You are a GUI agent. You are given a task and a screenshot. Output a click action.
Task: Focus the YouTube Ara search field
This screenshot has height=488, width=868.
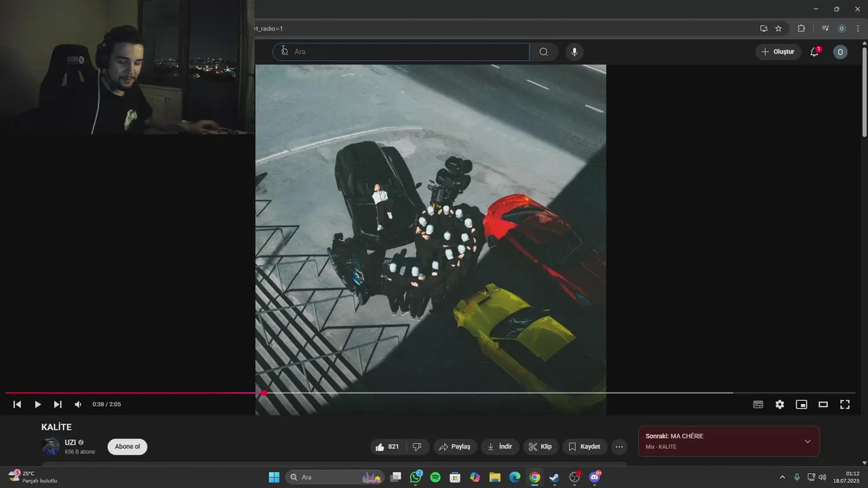click(401, 52)
